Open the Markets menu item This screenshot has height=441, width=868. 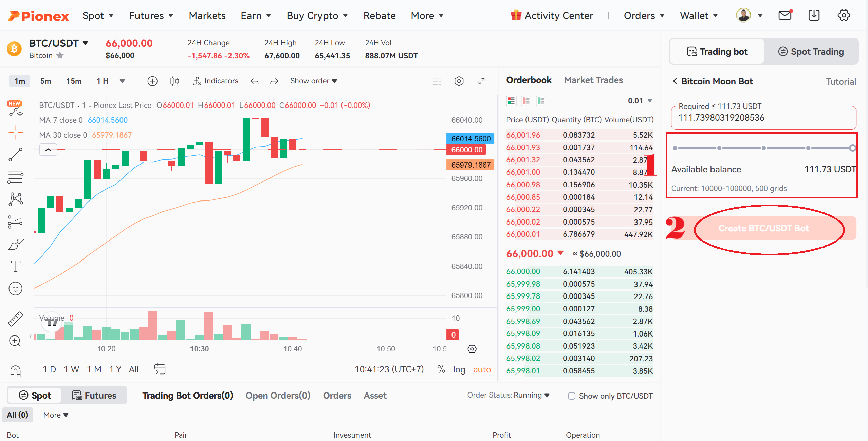(207, 16)
